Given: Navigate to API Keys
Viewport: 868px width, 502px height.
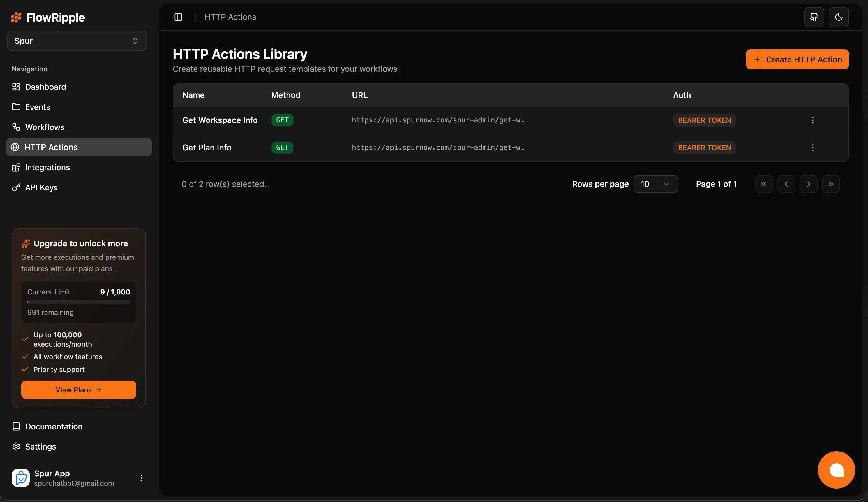Looking at the screenshot, I should click(x=41, y=187).
